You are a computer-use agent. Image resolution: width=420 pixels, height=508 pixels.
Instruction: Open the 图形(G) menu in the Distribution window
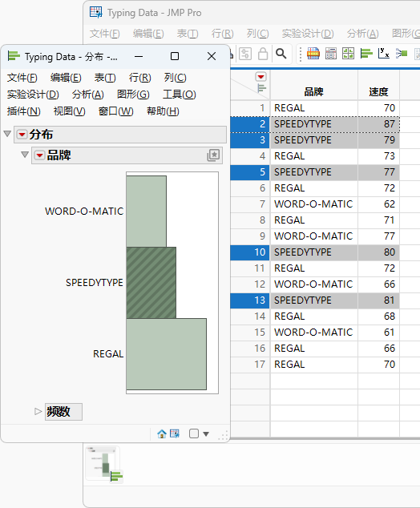point(133,95)
